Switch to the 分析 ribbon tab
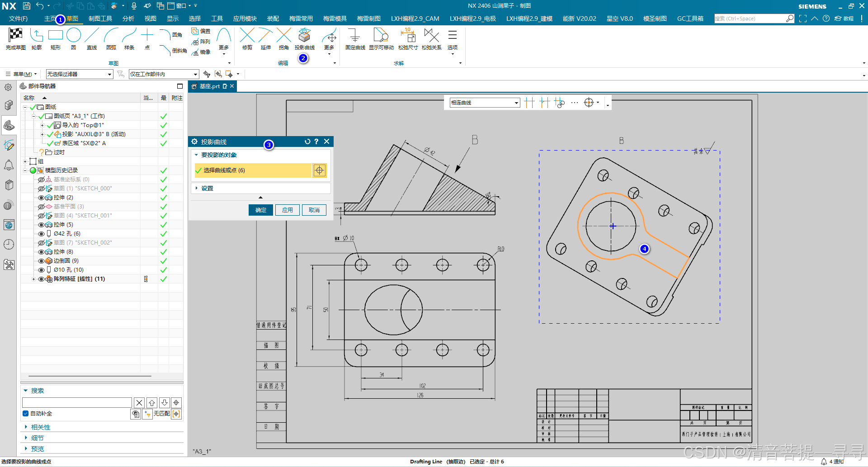The height and width of the screenshot is (467, 868). pos(128,19)
